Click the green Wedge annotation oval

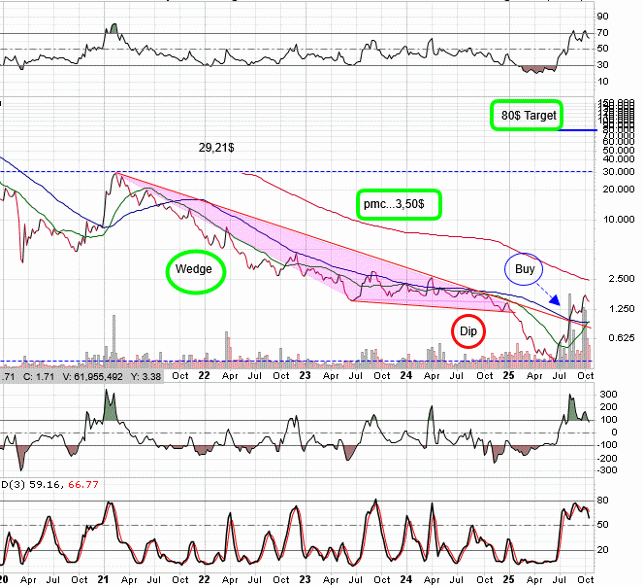pos(195,270)
